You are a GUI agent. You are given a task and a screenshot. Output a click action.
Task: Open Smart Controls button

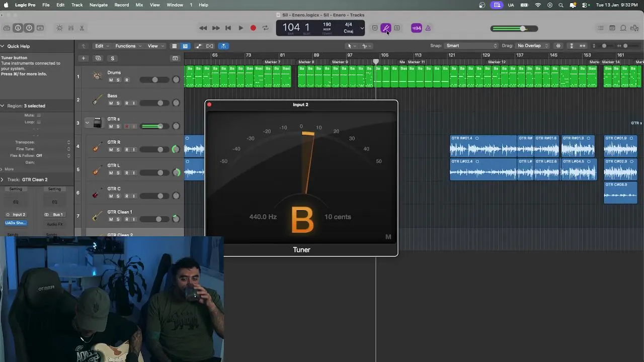(60, 28)
